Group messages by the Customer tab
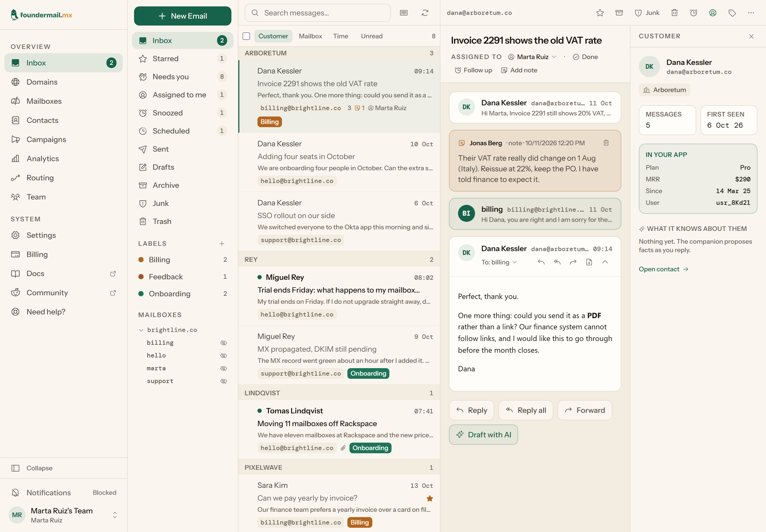This screenshot has height=532, width=766. click(273, 36)
